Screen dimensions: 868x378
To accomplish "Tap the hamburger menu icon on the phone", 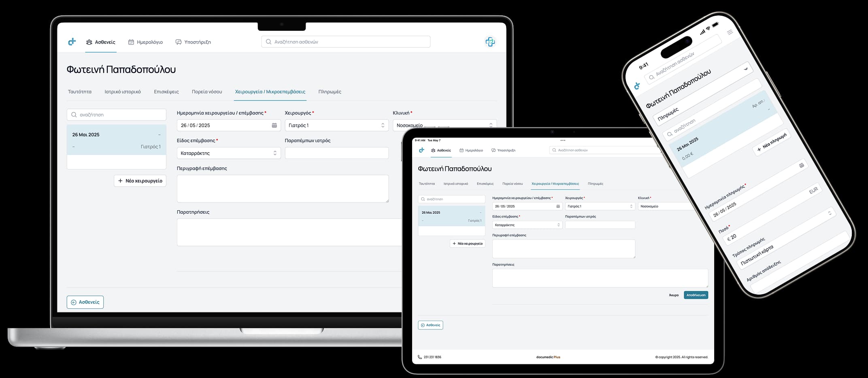I will tap(730, 32).
